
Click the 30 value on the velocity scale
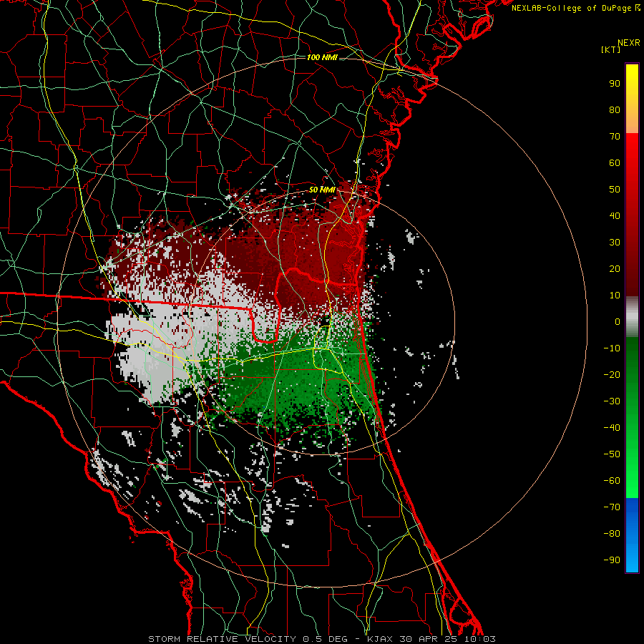coord(615,243)
